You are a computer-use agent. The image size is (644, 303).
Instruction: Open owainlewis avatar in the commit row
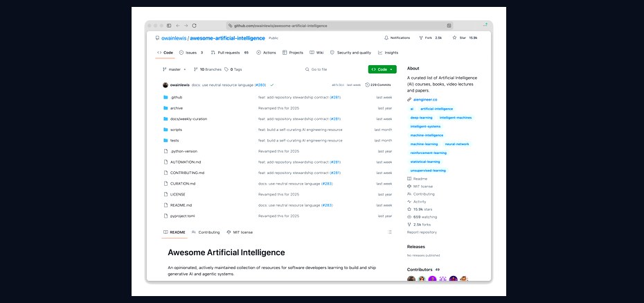click(x=165, y=85)
